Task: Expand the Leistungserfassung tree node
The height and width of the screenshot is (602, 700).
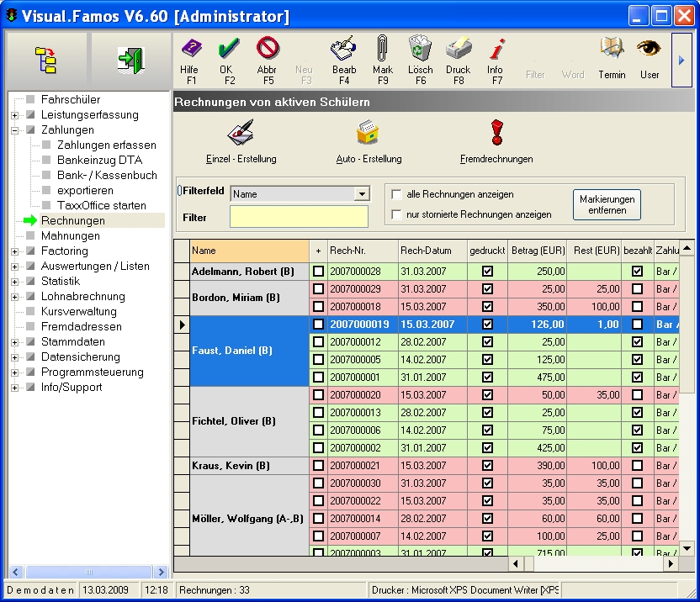Action: click(15, 115)
